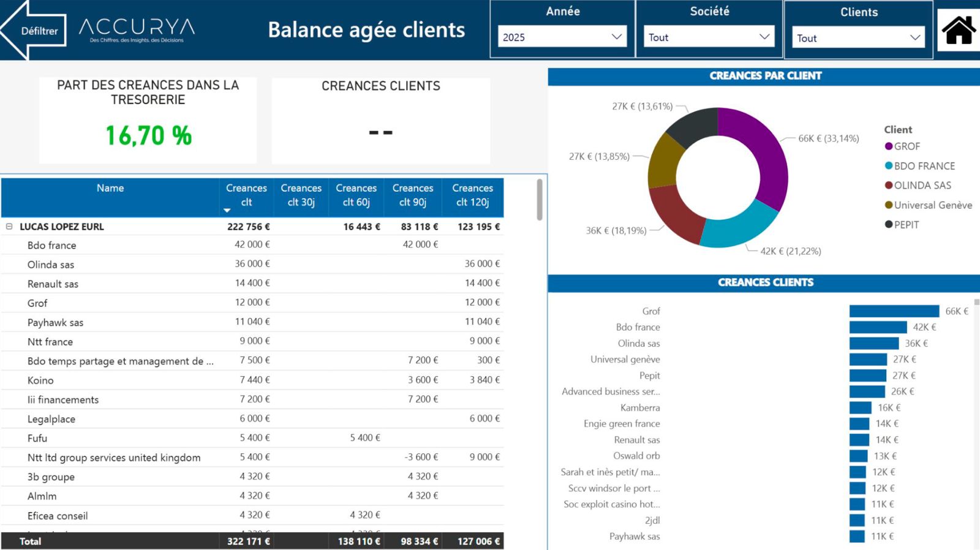Click the Oswald orb bar label
This screenshot has width=980, height=550.
tap(636, 456)
